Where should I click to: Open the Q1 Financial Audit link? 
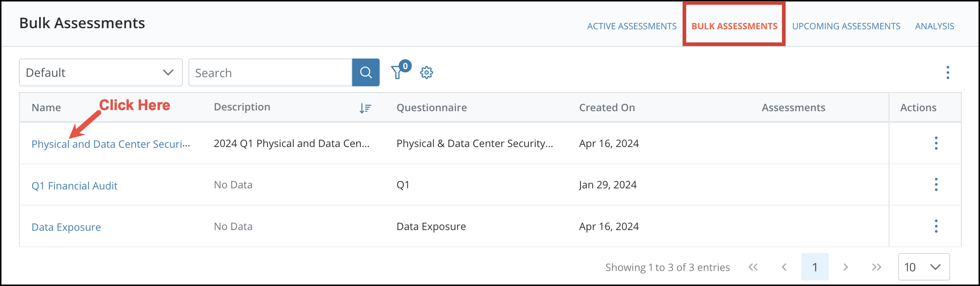pyautogui.click(x=75, y=185)
